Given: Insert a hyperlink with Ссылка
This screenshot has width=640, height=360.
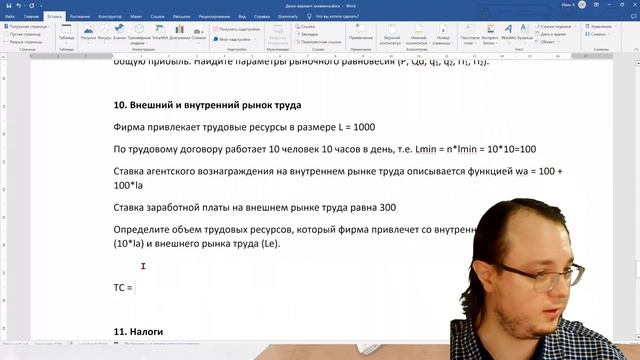Looking at the screenshot, I should click(305, 27).
